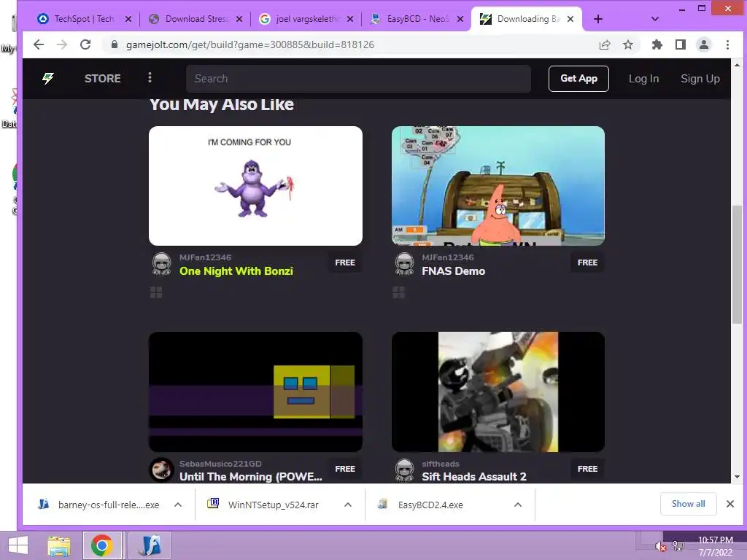Open Until The Morning thumbnail
The width and height of the screenshot is (747, 560).
point(255,392)
